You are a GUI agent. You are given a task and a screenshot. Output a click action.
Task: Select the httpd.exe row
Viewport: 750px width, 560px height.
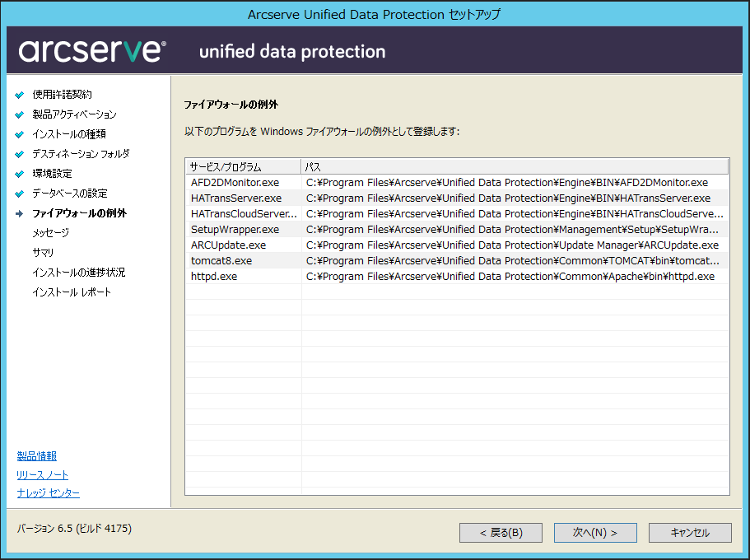[x=457, y=276]
